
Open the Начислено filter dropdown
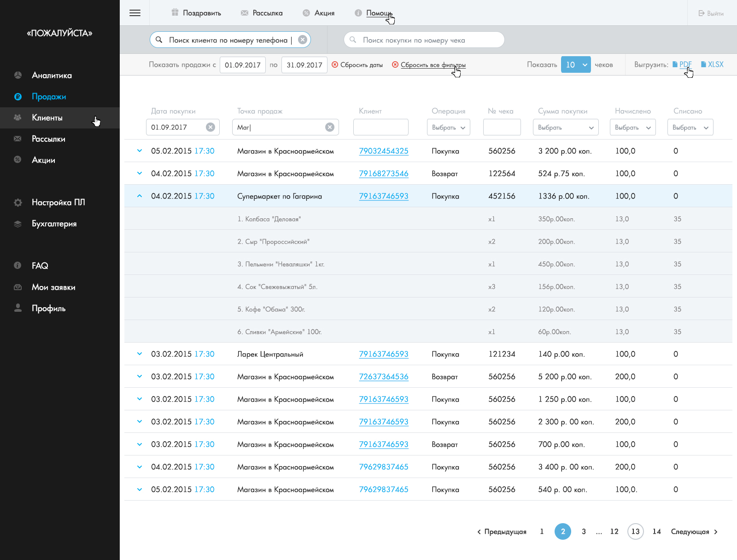click(x=633, y=127)
